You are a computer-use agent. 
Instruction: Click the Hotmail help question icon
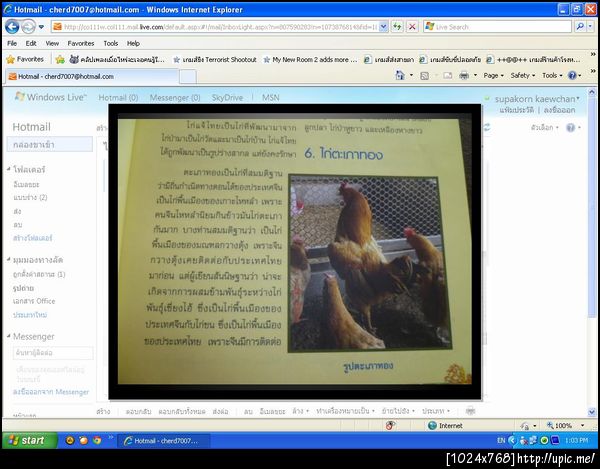(571, 127)
